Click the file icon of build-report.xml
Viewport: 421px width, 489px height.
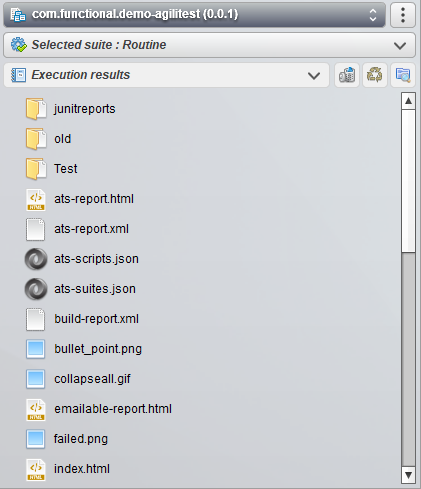[x=35, y=319]
